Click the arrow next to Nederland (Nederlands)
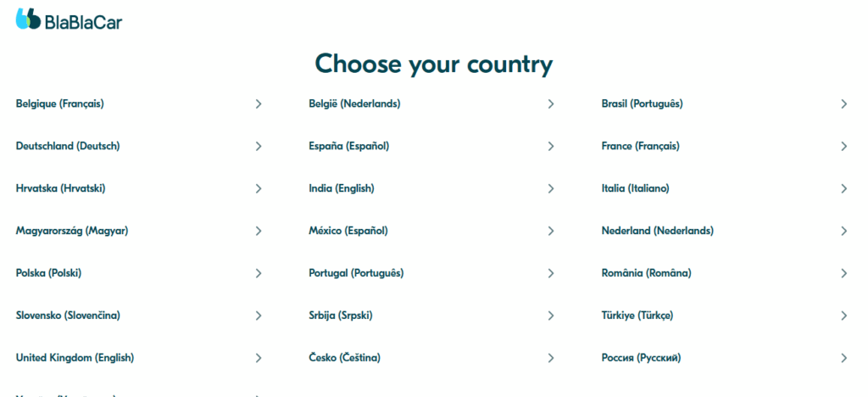The image size is (868, 397). coord(843,231)
